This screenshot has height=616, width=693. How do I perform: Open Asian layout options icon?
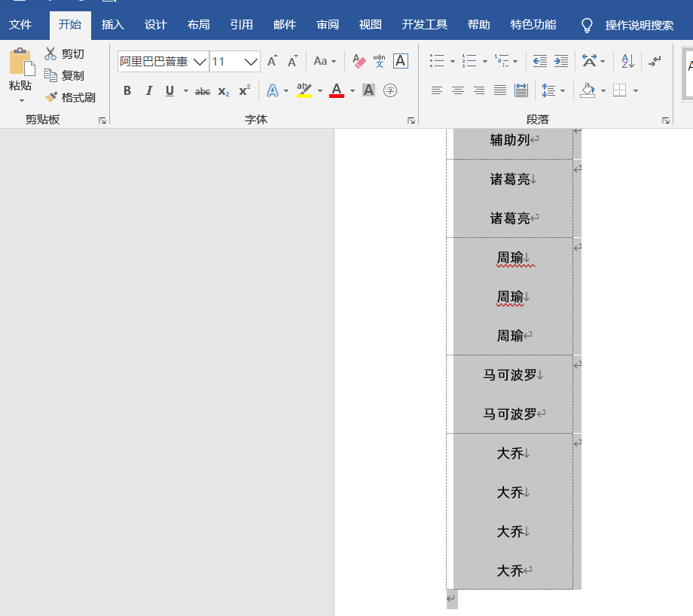coord(589,61)
